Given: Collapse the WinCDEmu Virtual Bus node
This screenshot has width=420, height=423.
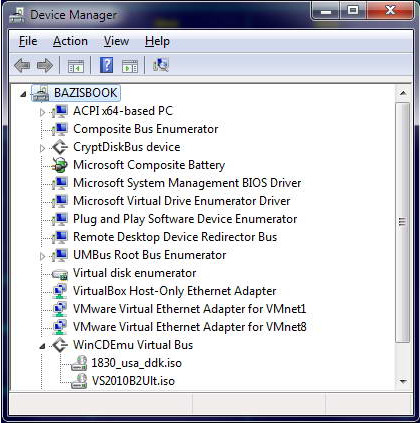Looking at the screenshot, I should coord(42,346).
